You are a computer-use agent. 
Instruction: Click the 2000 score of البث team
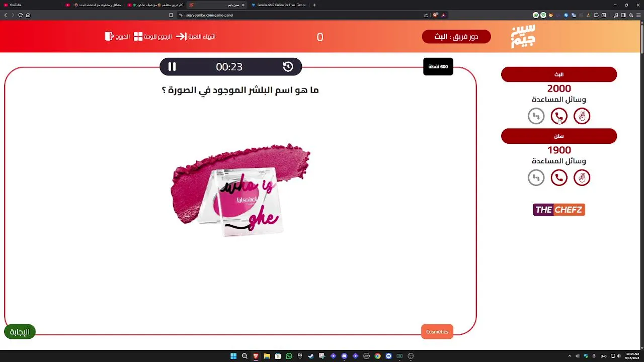[559, 88]
